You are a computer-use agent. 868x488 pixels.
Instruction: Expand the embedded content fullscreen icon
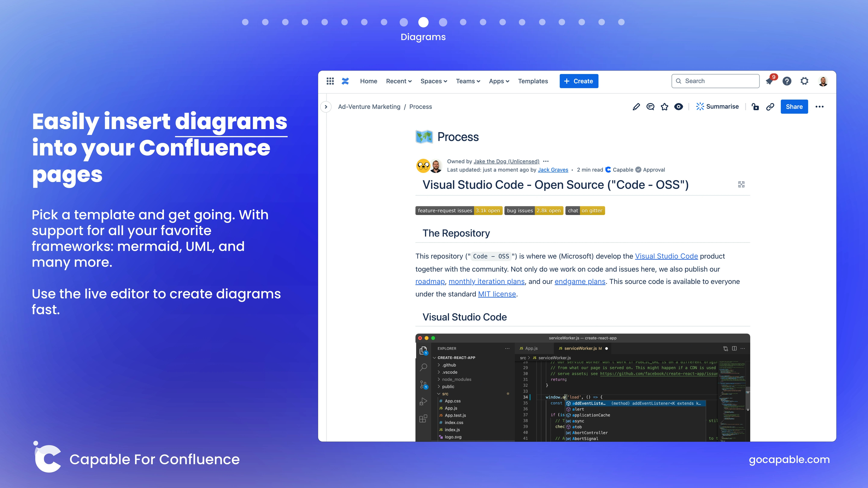pos(741,185)
